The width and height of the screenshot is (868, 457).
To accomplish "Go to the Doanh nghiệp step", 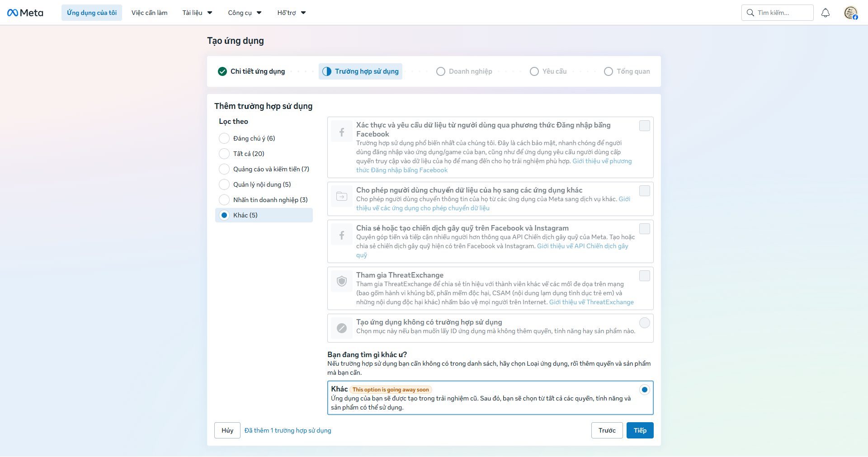I will [x=464, y=71].
